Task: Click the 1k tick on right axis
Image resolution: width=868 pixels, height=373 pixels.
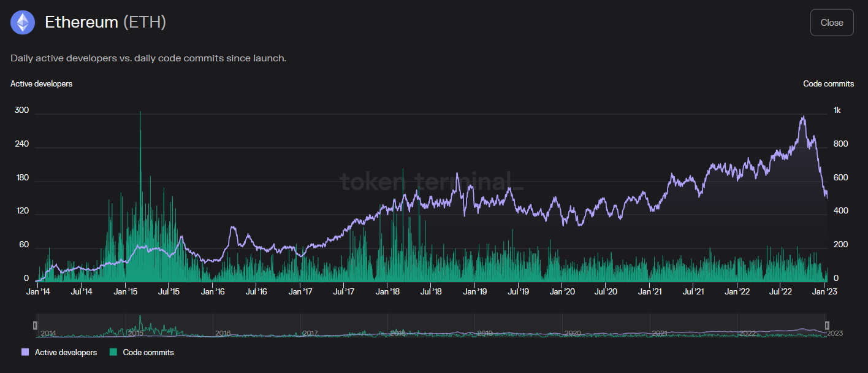Action: point(837,110)
